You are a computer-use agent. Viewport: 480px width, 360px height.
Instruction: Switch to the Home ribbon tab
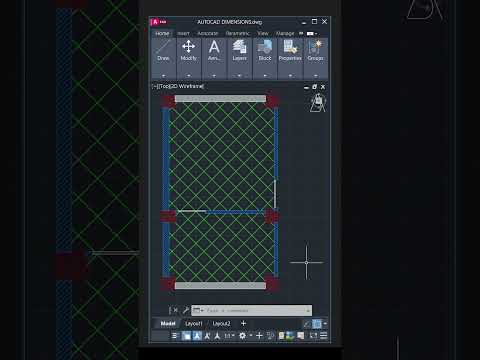(x=162, y=34)
